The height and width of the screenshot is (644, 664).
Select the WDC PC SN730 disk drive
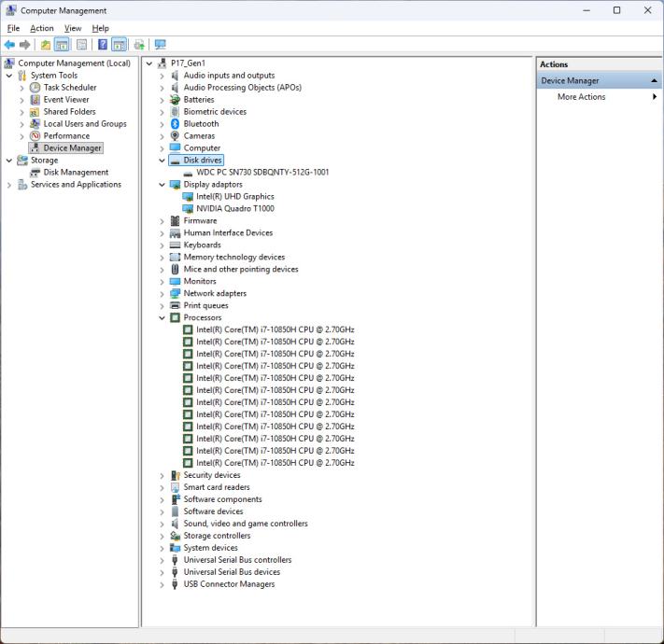coord(261,173)
